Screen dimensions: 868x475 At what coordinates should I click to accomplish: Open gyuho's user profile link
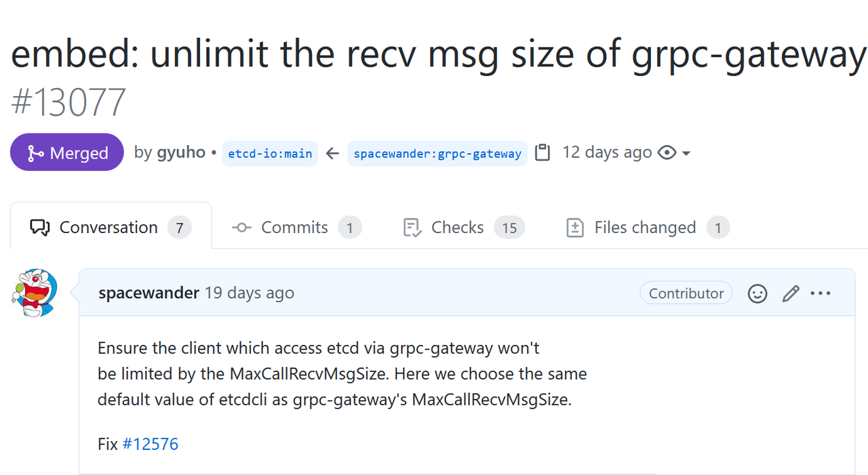pos(181,152)
